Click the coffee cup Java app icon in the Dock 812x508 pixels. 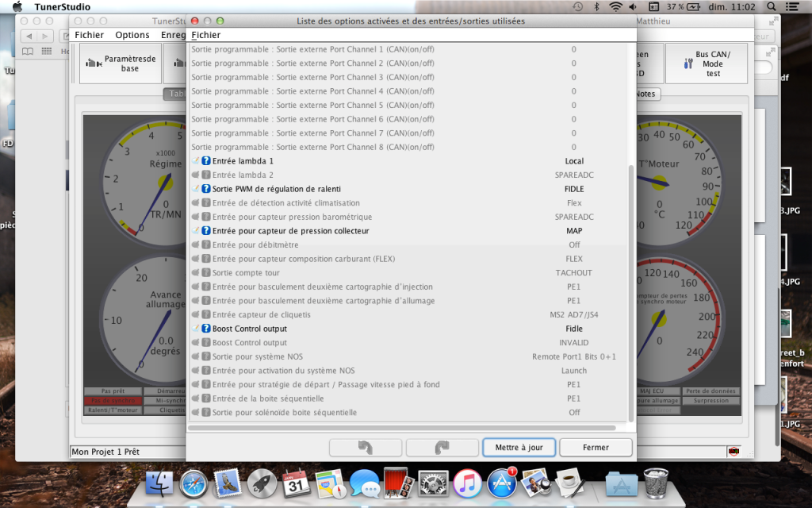pyautogui.click(x=570, y=483)
